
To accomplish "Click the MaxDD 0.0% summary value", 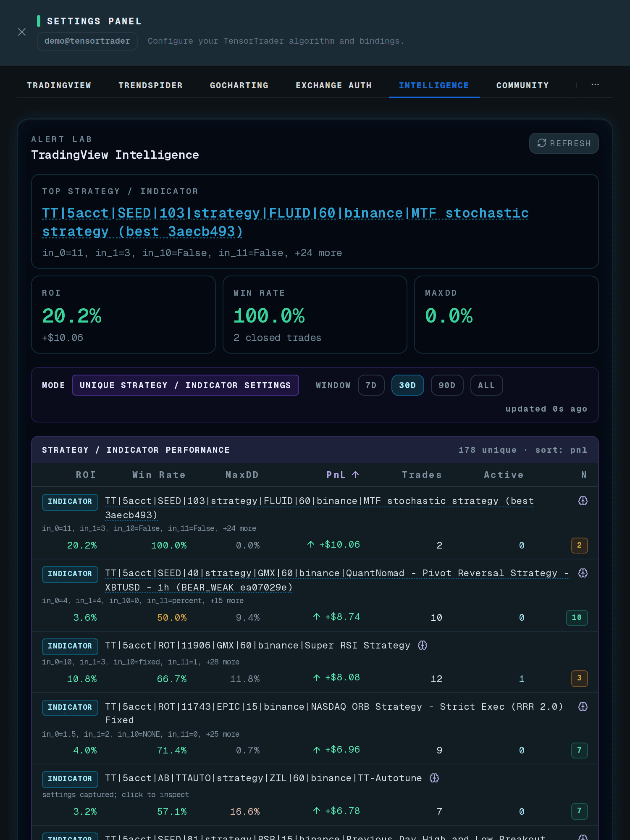I will (x=449, y=315).
